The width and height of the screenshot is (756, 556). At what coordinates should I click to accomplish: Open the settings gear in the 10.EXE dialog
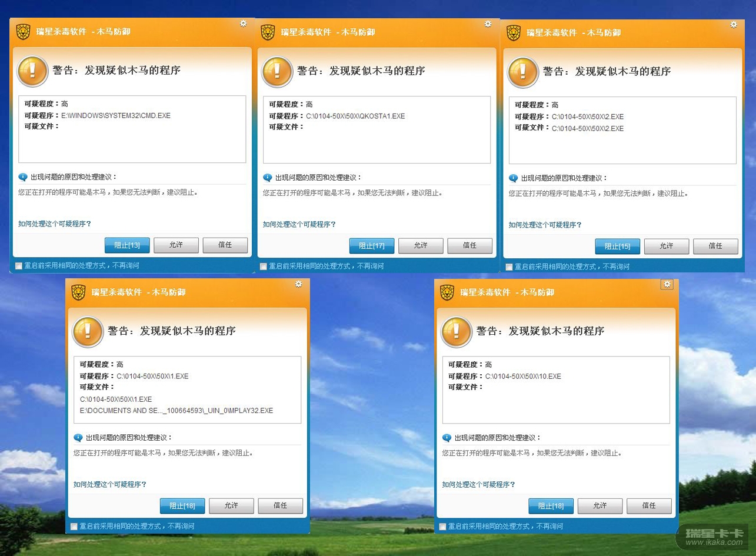click(x=667, y=284)
